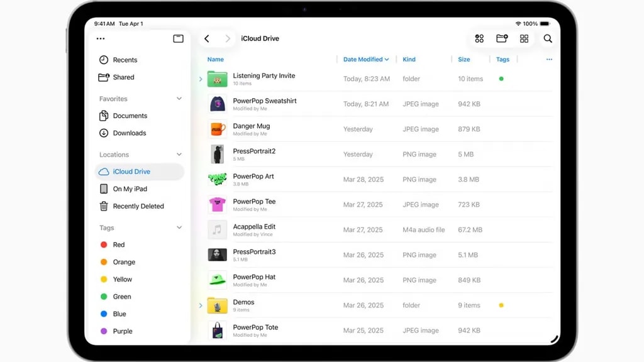Click the Purple tag swatch

(104, 331)
